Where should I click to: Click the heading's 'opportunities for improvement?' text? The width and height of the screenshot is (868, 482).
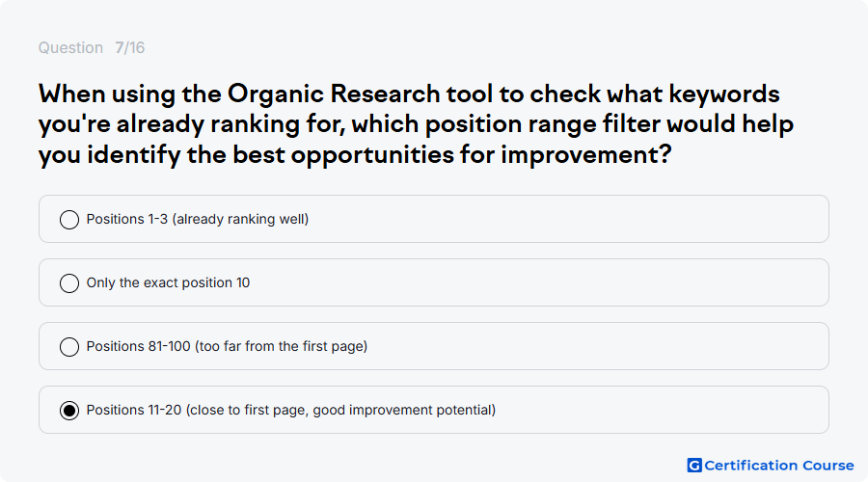click(x=481, y=154)
